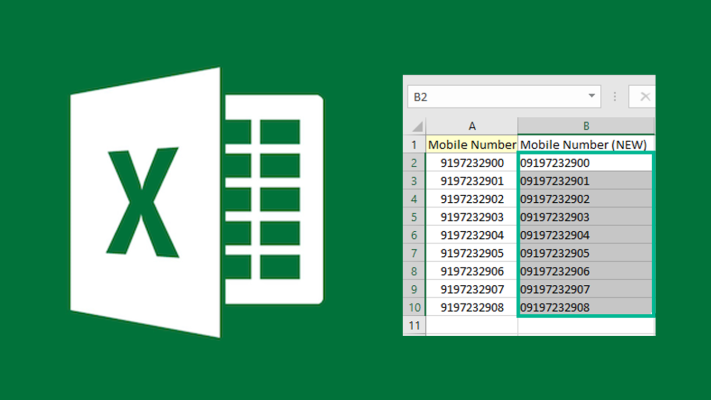711x400 pixels.
Task: Select row 10 header
Action: click(x=414, y=307)
